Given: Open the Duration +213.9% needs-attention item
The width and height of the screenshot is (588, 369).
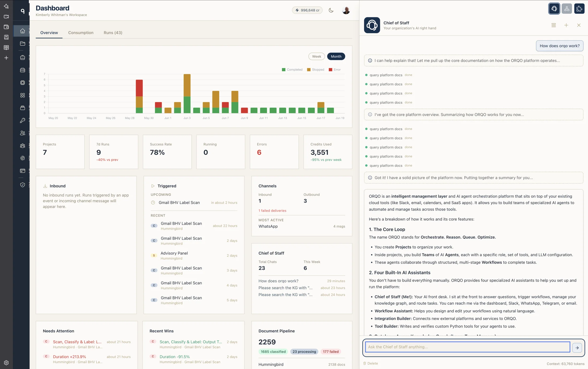Looking at the screenshot, I should [87, 359].
